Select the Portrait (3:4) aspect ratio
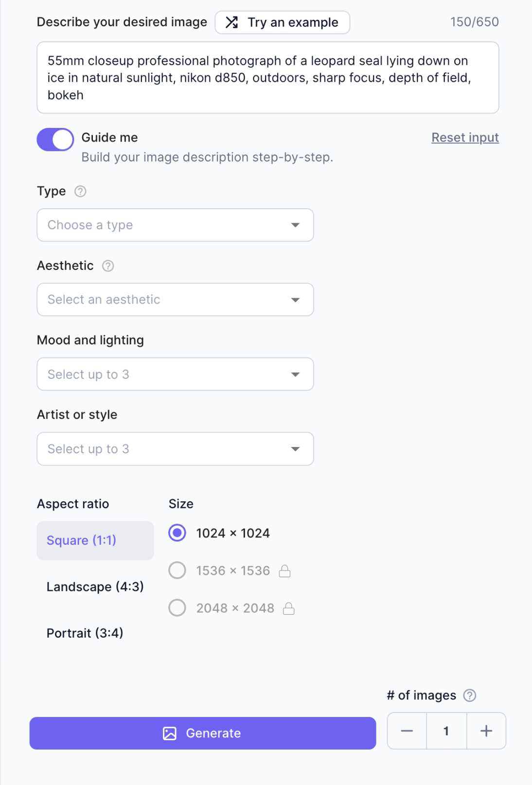This screenshot has width=532, height=785. (85, 633)
